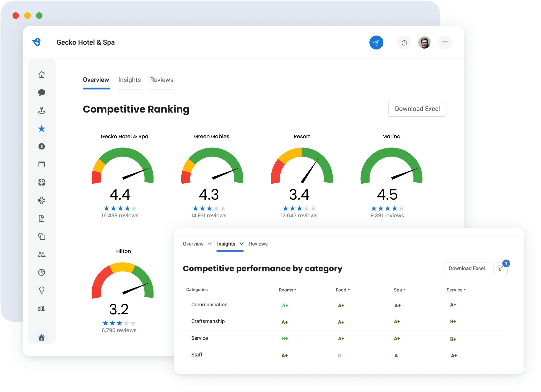Click the calendar icon in sidebar

(41, 164)
